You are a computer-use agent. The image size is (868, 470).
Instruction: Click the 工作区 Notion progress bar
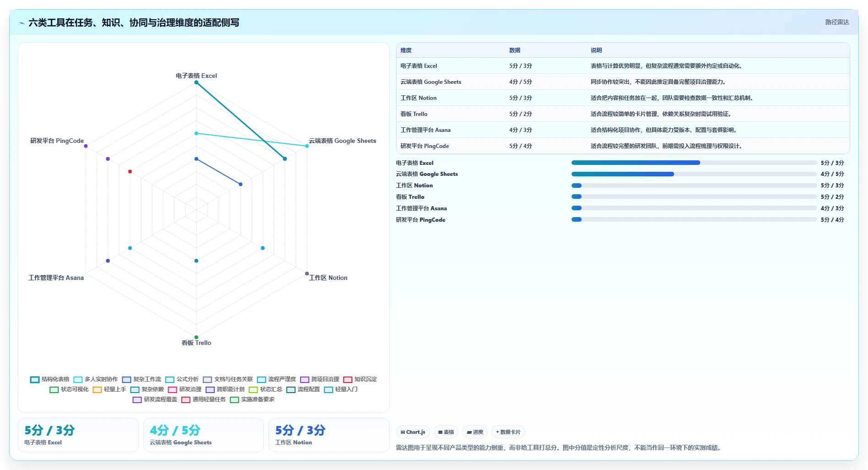pyautogui.click(x=694, y=186)
